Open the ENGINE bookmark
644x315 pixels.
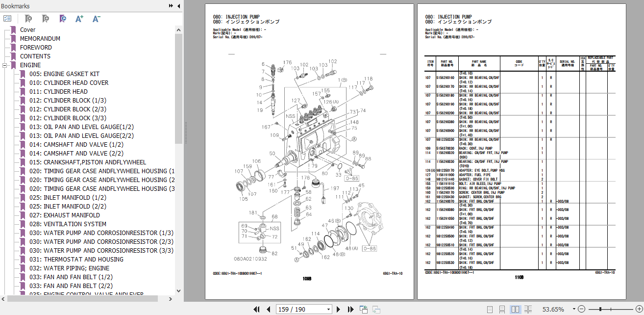(30, 65)
